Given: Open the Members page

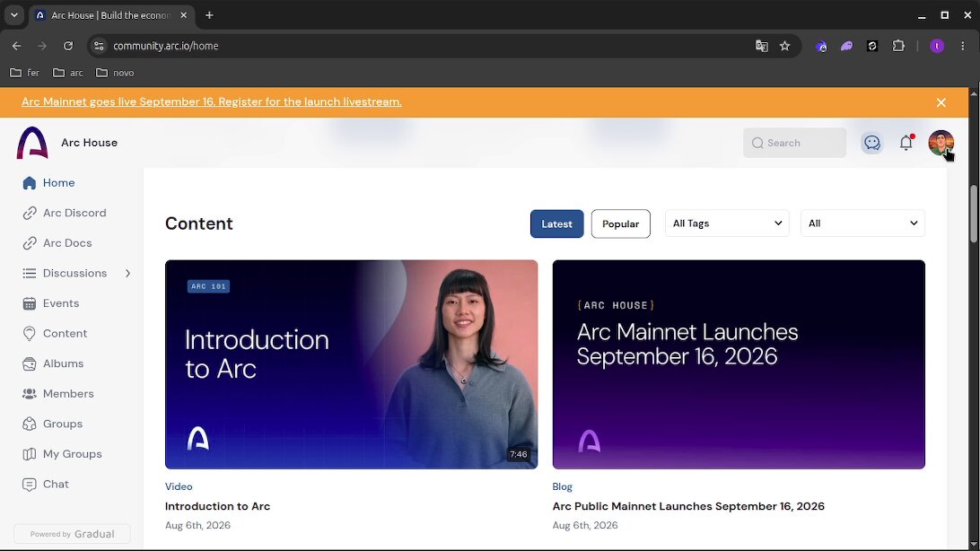Looking at the screenshot, I should click(x=57, y=394).
